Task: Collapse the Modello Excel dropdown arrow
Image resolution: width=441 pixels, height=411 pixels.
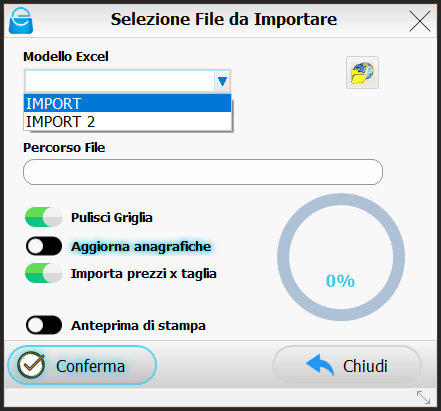Action: pos(222,81)
